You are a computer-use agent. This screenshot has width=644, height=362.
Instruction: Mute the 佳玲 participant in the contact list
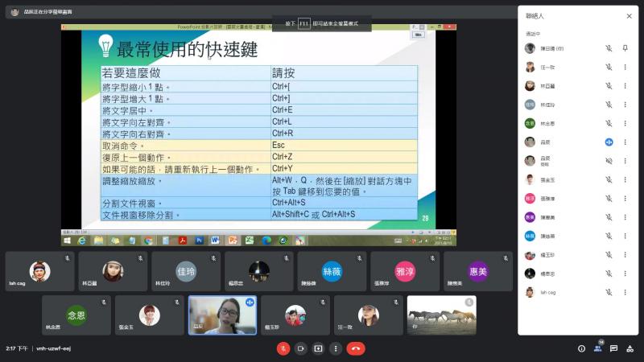pyautogui.click(x=609, y=105)
